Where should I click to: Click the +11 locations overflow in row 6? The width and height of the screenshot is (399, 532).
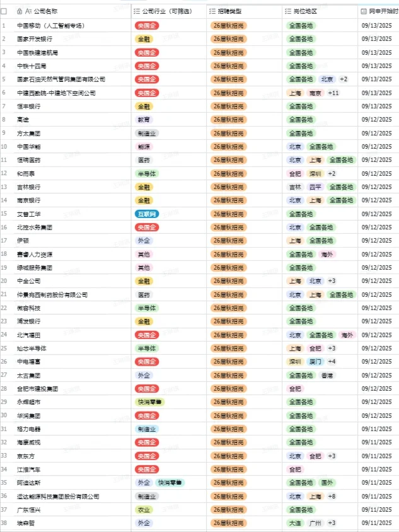point(333,93)
